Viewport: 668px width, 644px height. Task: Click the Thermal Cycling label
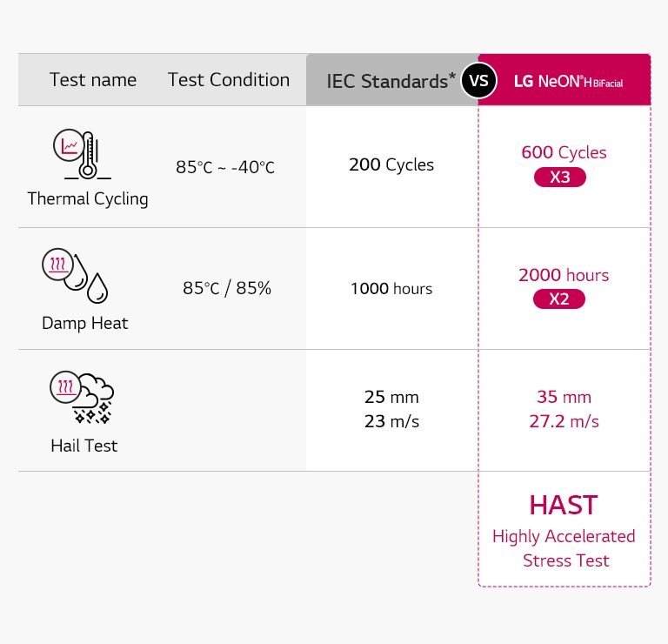88,199
